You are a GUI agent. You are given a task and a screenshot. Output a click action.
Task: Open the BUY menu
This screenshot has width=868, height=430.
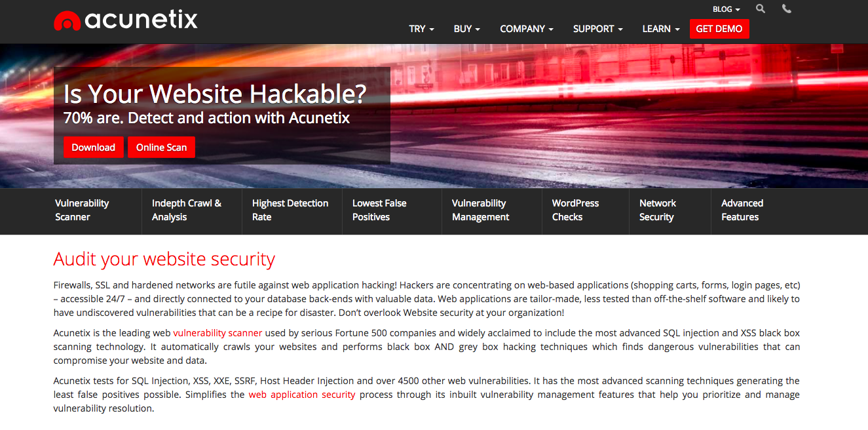click(x=466, y=29)
